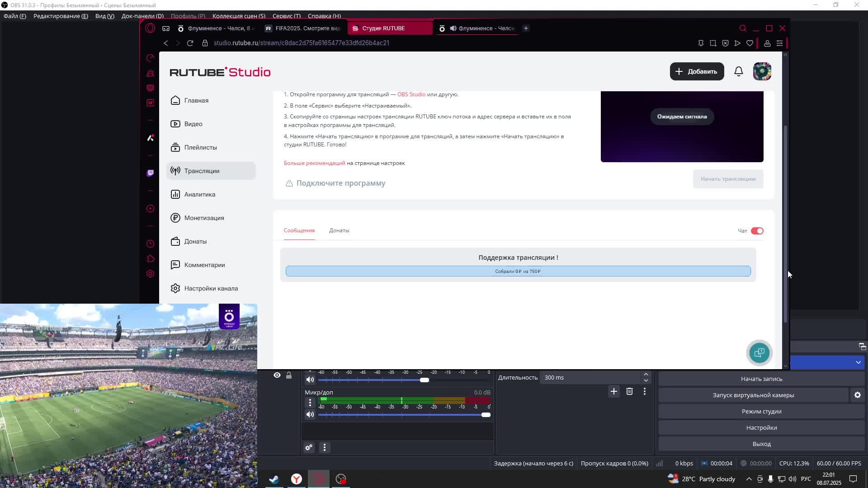Mute the Микр/доп audio channel
The height and width of the screenshot is (488, 868).
pos(310,414)
